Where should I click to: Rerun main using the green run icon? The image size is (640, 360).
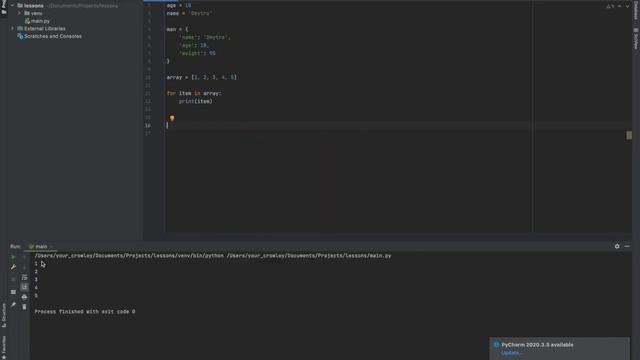click(x=13, y=258)
